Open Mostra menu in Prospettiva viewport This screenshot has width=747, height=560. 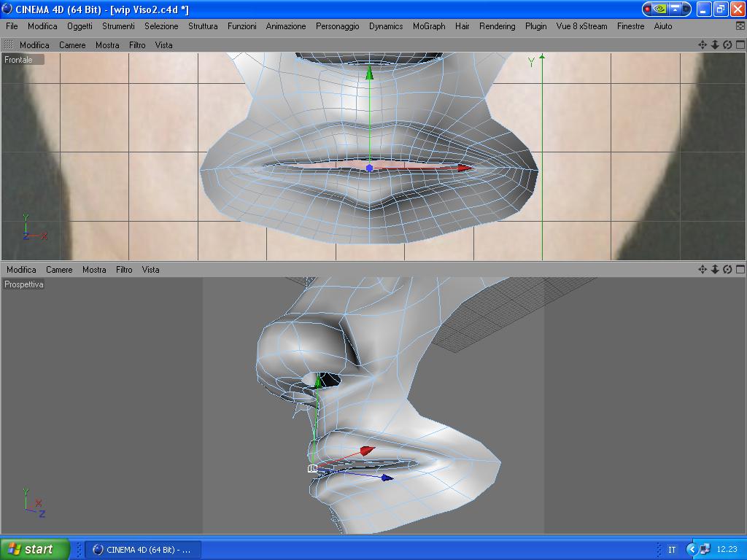click(x=94, y=270)
